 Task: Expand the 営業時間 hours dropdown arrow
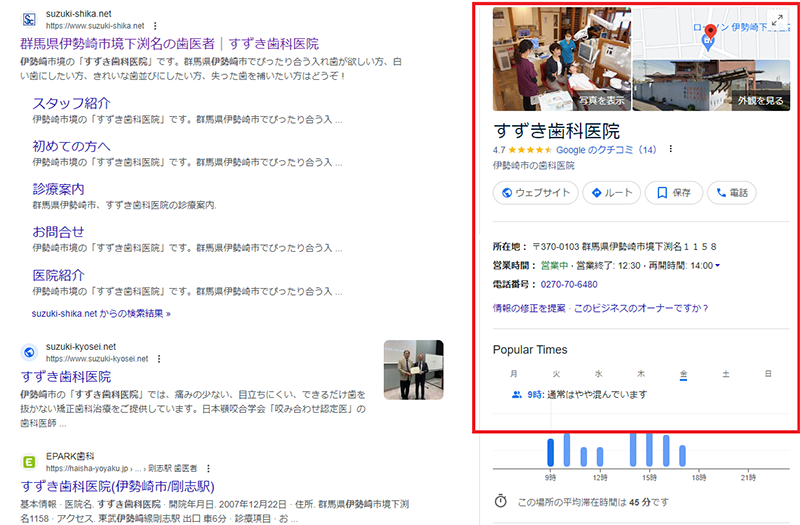(x=718, y=265)
